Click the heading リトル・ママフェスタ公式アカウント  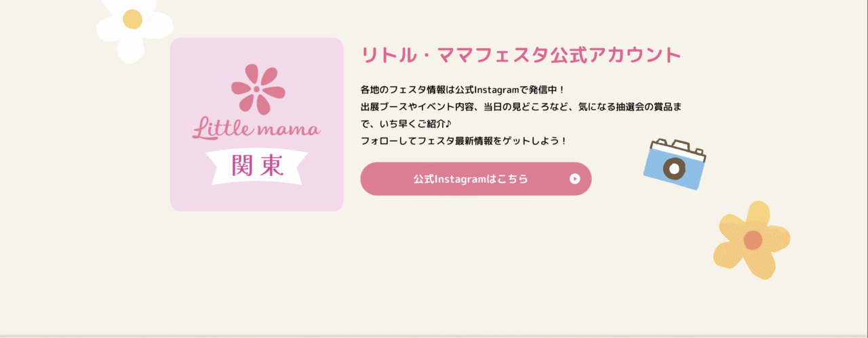click(521, 54)
